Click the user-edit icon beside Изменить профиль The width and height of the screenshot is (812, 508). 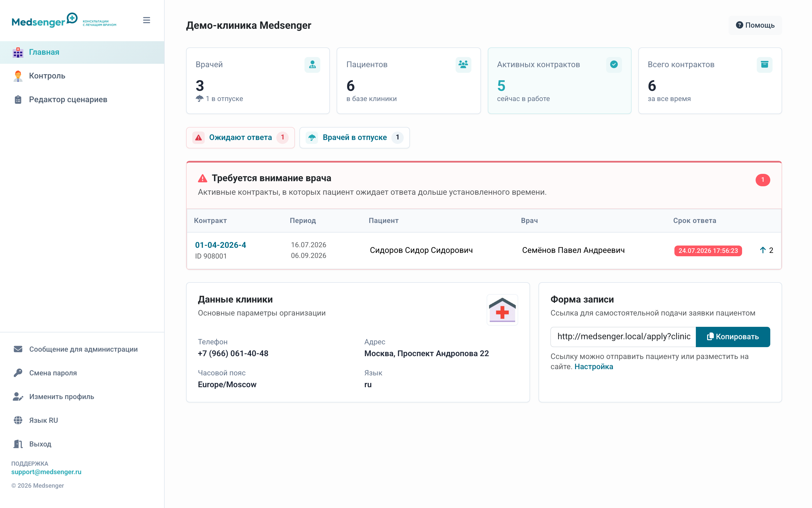(x=18, y=397)
